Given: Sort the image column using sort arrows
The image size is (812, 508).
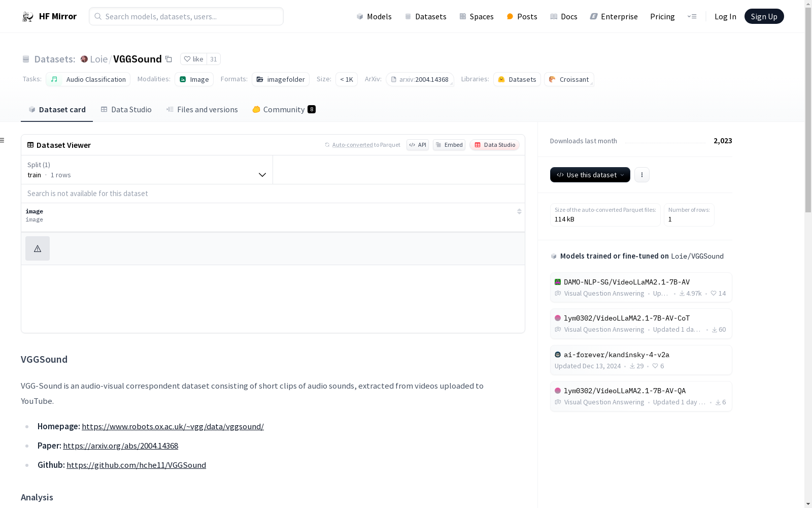Looking at the screenshot, I should tap(519, 211).
